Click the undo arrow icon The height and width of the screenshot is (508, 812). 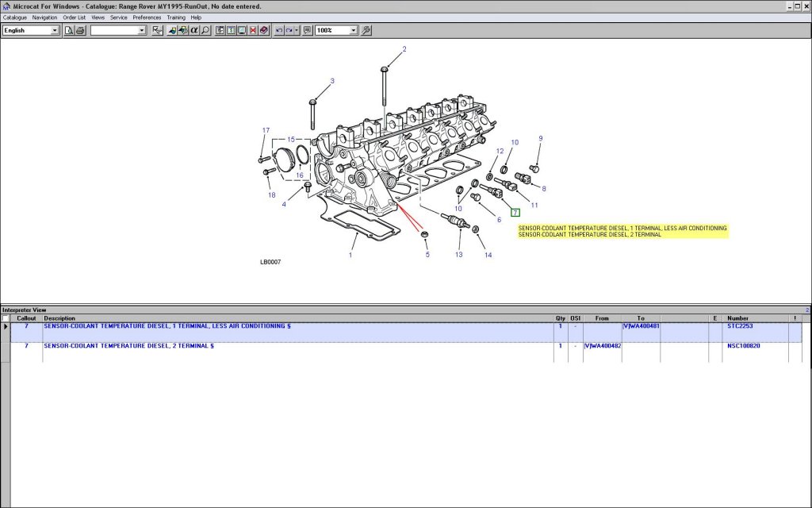pos(279,30)
